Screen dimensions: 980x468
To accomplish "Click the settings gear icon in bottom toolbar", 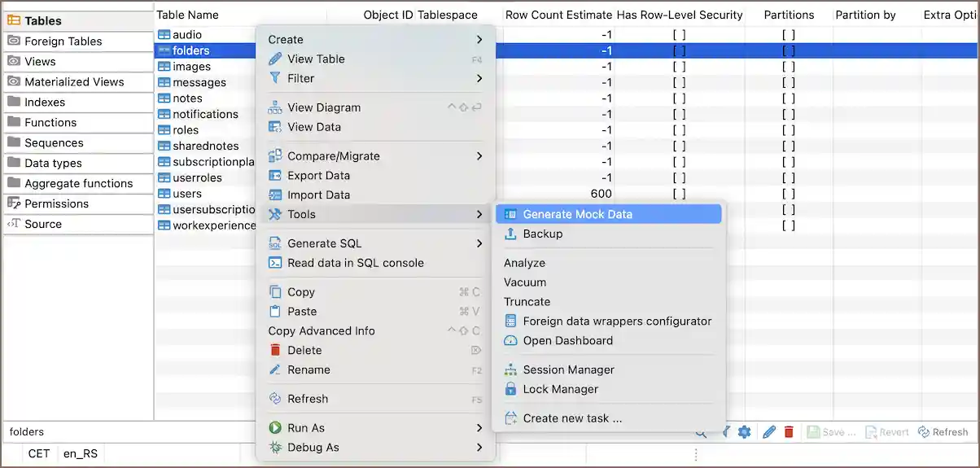I will [x=744, y=432].
